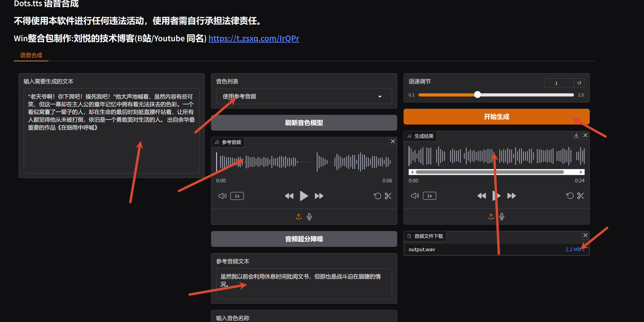644x322 pixels.
Task: Play the 参考音频 reference audio
Action: 304,196
